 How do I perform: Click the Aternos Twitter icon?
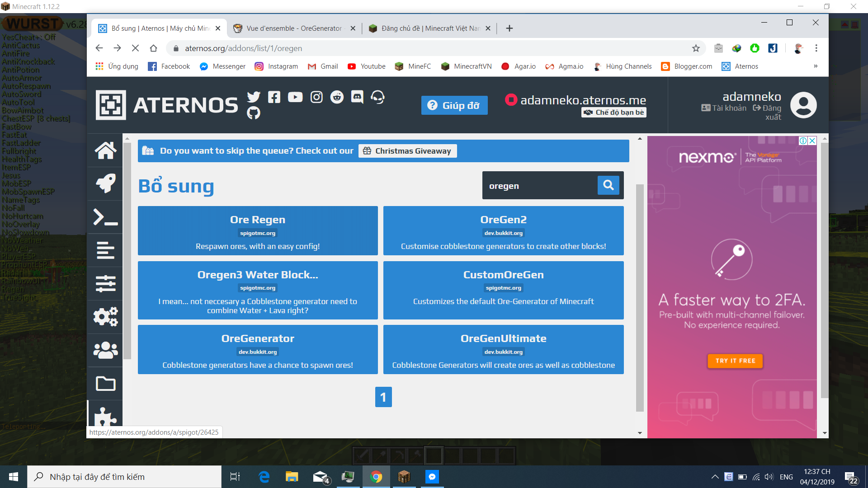click(x=254, y=97)
